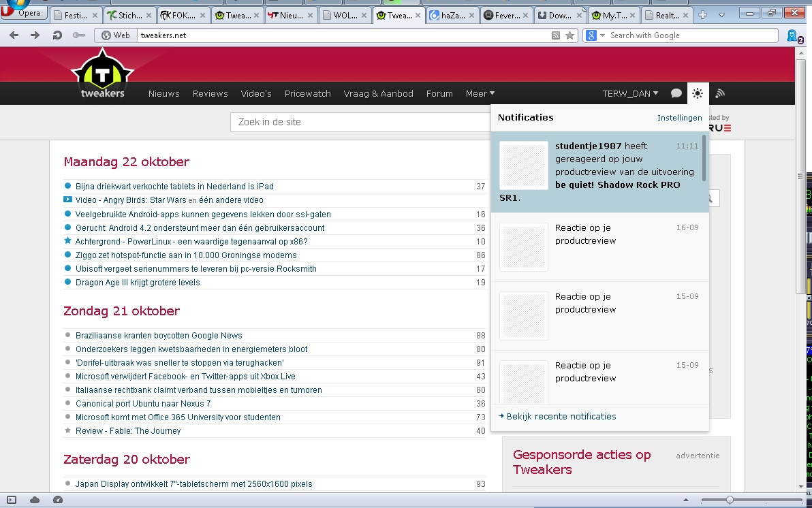The width and height of the screenshot is (812, 508).
Task: Open Japan Display tabletscherm article
Action: 193,484
